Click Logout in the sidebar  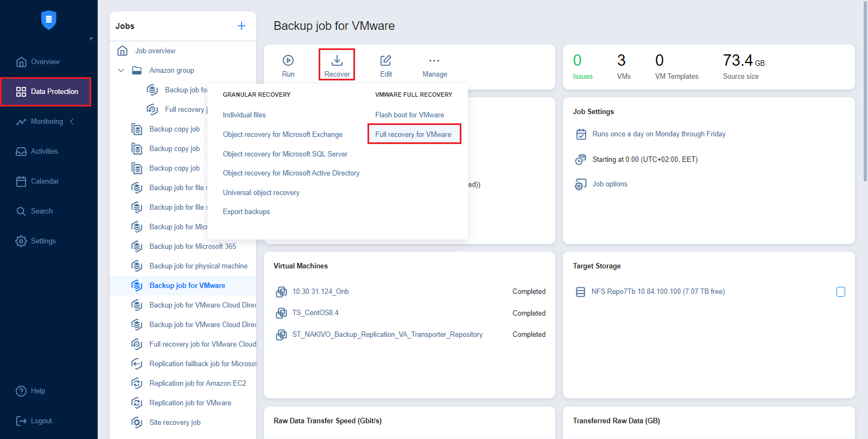coord(41,421)
